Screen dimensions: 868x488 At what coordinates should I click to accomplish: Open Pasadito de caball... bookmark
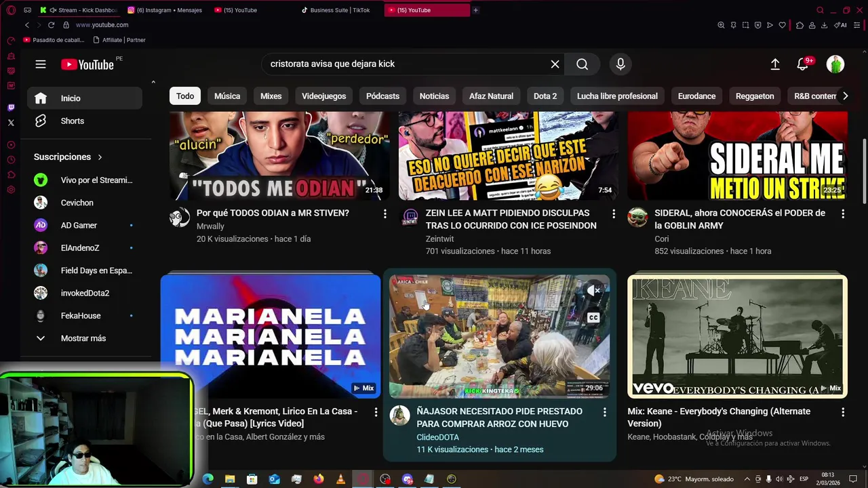54,40
